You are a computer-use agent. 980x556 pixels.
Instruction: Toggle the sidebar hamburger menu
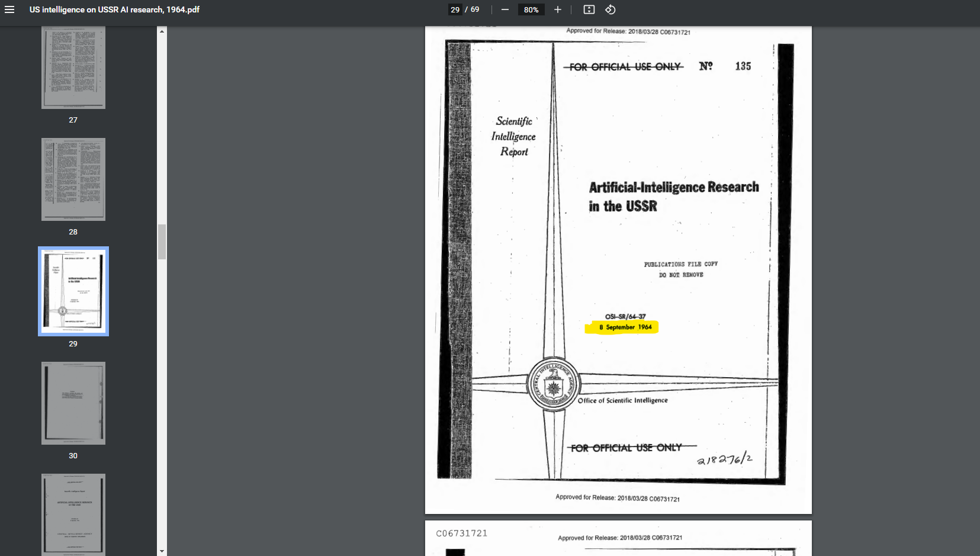9,9
